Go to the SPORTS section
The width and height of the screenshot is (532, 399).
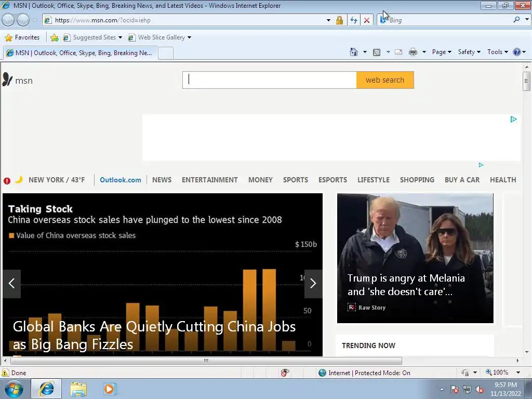[296, 180]
